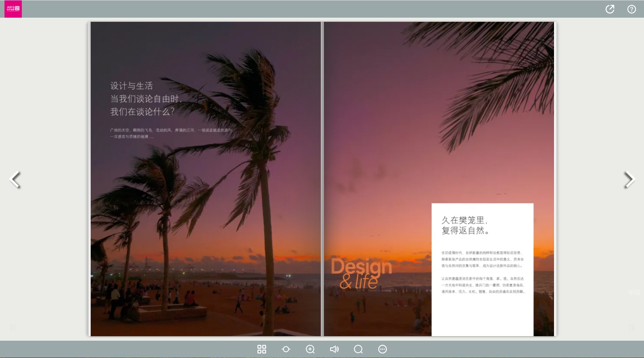Toggle auto flip playback icon
644x358 pixels.
pos(286,349)
